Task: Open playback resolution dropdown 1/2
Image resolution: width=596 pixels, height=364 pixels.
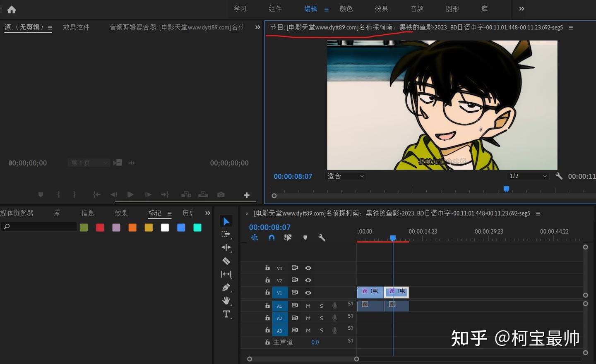Action: click(x=528, y=176)
